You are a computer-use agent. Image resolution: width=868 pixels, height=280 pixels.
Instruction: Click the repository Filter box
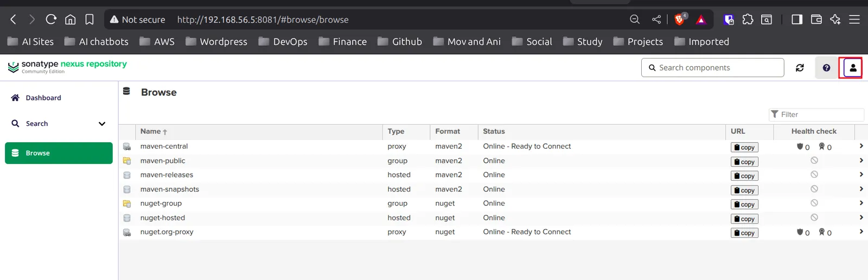pyautogui.click(x=816, y=114)
